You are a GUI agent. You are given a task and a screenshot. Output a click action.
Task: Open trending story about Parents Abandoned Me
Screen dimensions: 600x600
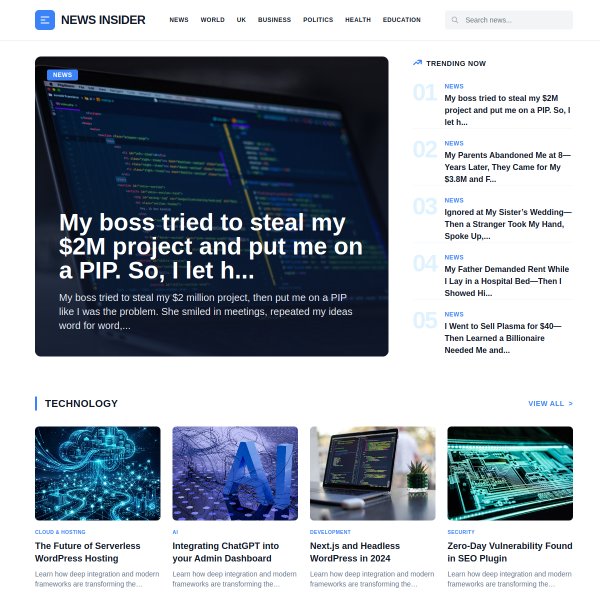(x=508, y=167)
